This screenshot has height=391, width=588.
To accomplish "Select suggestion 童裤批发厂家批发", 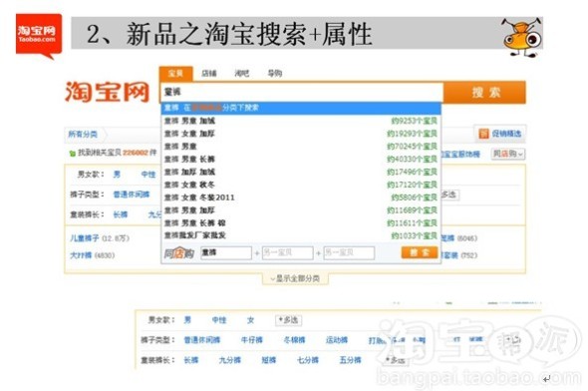I will [x=301, y=235].
